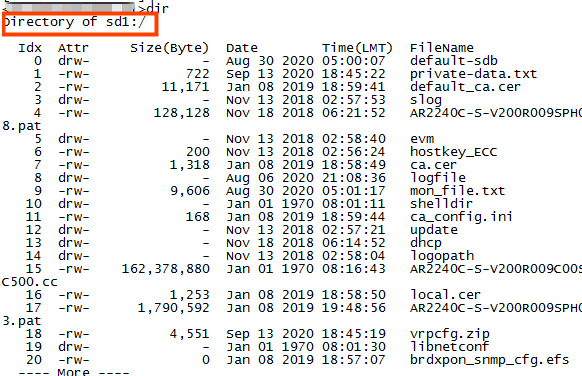Screen dimensions: 582x376
Task: Click the Size(Byte) column header
Action: coord(170,48)
